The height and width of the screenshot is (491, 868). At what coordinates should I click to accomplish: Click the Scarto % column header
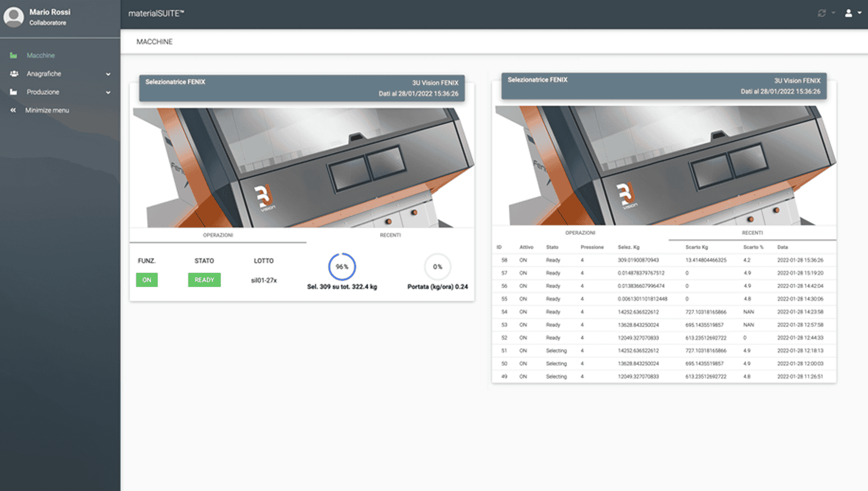753,247
